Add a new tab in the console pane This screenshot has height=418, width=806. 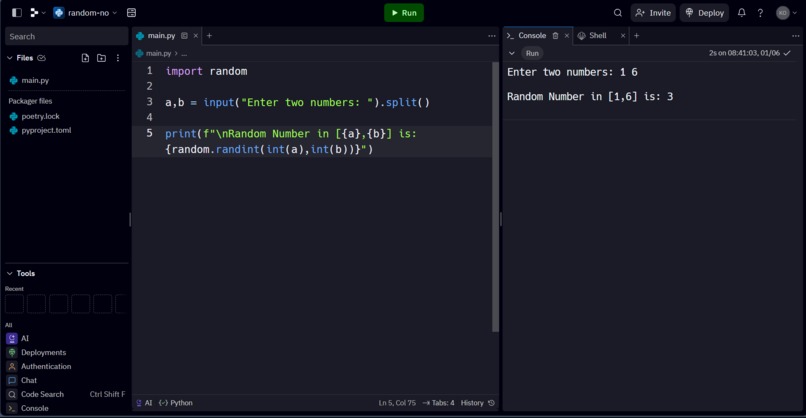[636, 35]
